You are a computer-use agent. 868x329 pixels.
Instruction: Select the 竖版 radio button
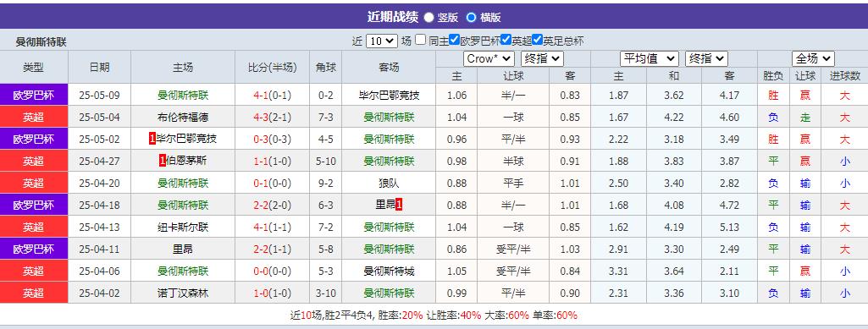point(428,17)
